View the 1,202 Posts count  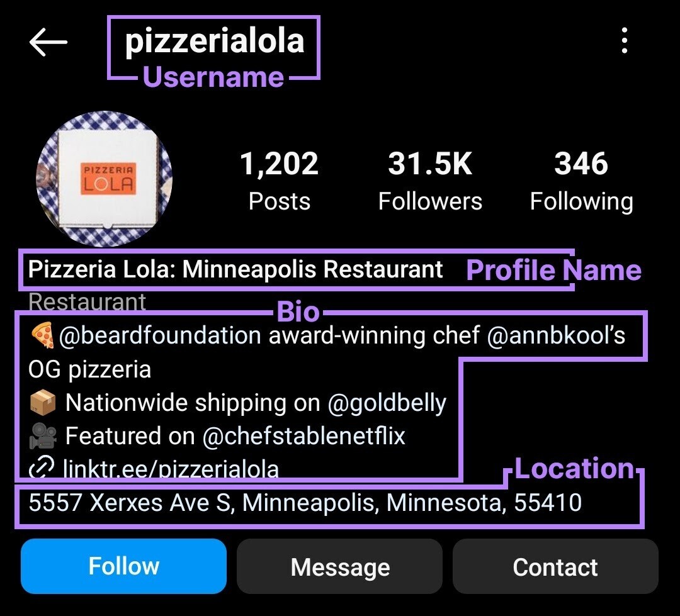tap(280, 179)
